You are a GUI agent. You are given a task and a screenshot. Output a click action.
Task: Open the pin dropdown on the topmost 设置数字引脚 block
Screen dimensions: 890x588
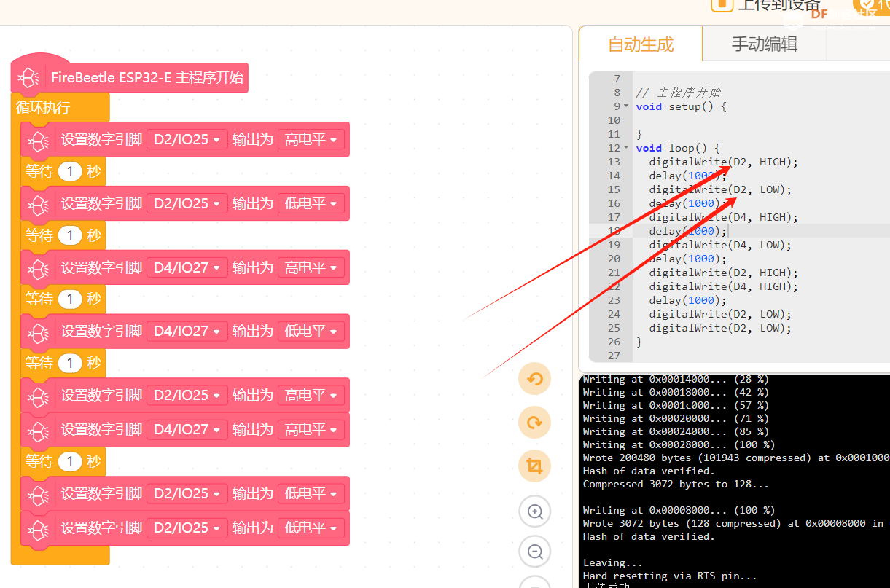(187, 140)
